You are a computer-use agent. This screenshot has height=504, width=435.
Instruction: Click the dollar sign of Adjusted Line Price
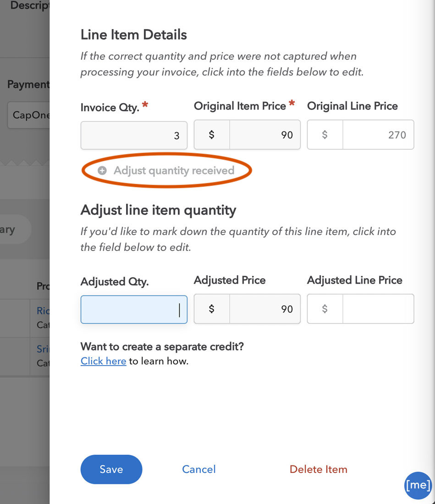(325, 309)
